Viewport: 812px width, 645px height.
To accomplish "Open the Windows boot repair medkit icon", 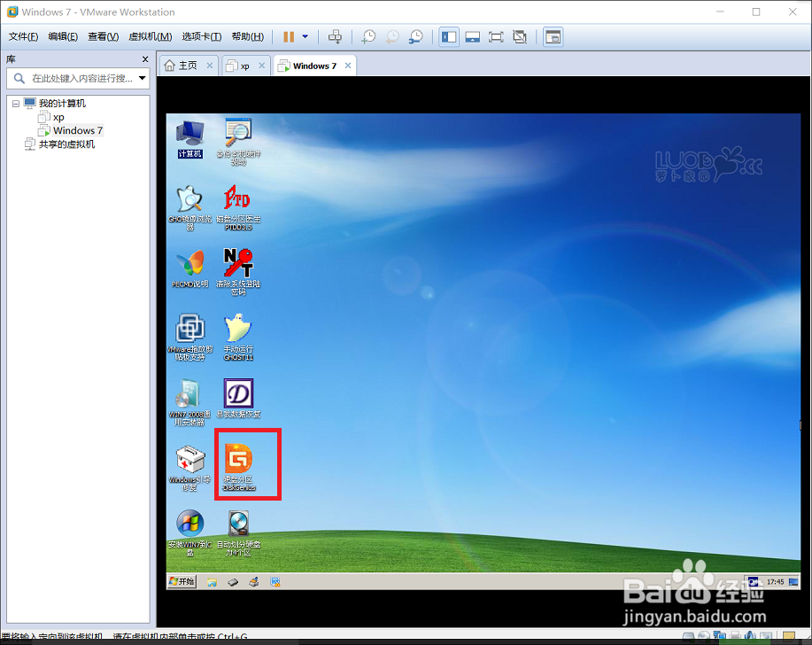I will 190,468.
